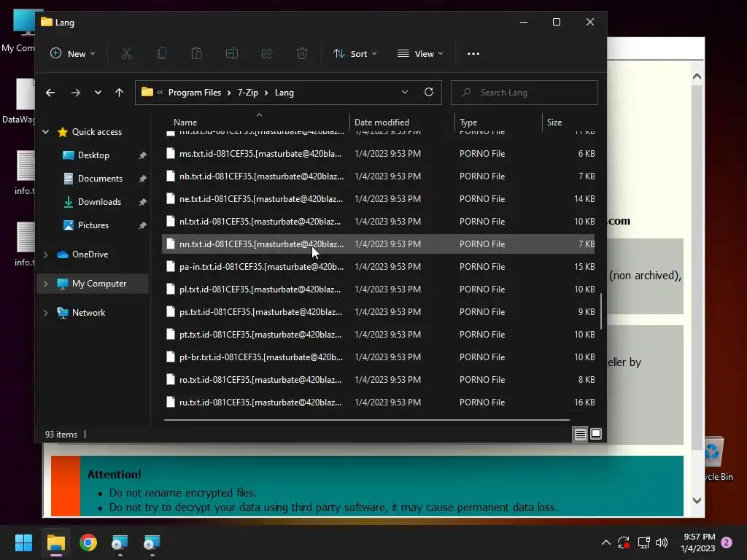747x560 pixels.
Task: Click the Cut scissors icon
Action: click(127, 54)
